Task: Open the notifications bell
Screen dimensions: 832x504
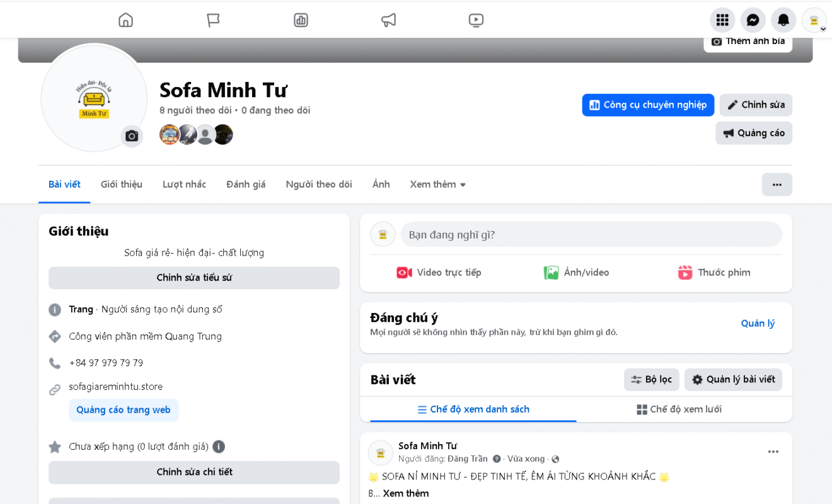Action: click(783, 20)
